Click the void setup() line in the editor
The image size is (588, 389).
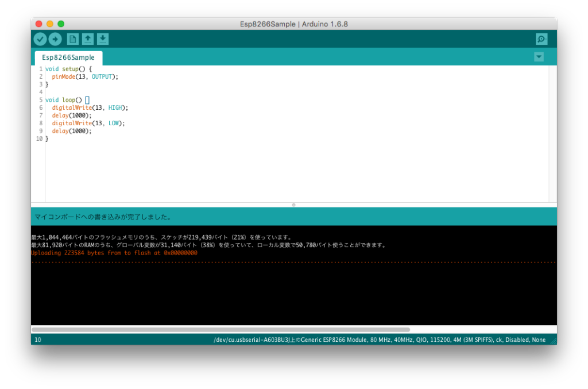point(68,69)
